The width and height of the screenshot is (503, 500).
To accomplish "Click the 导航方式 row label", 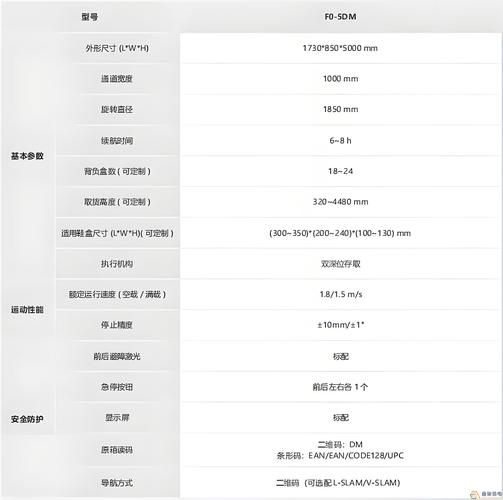I will pyautogui.click(x=117, y=483).
